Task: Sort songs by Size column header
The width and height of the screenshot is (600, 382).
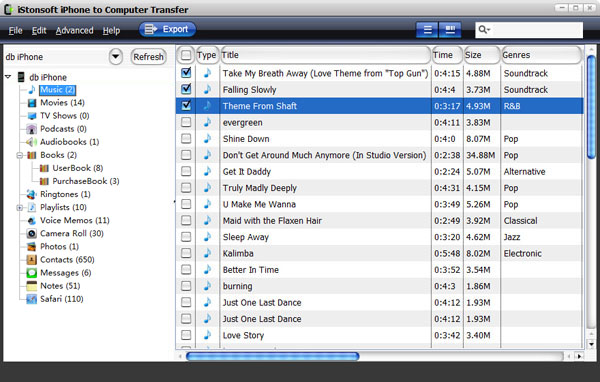Action: click(x=482, y=55)
